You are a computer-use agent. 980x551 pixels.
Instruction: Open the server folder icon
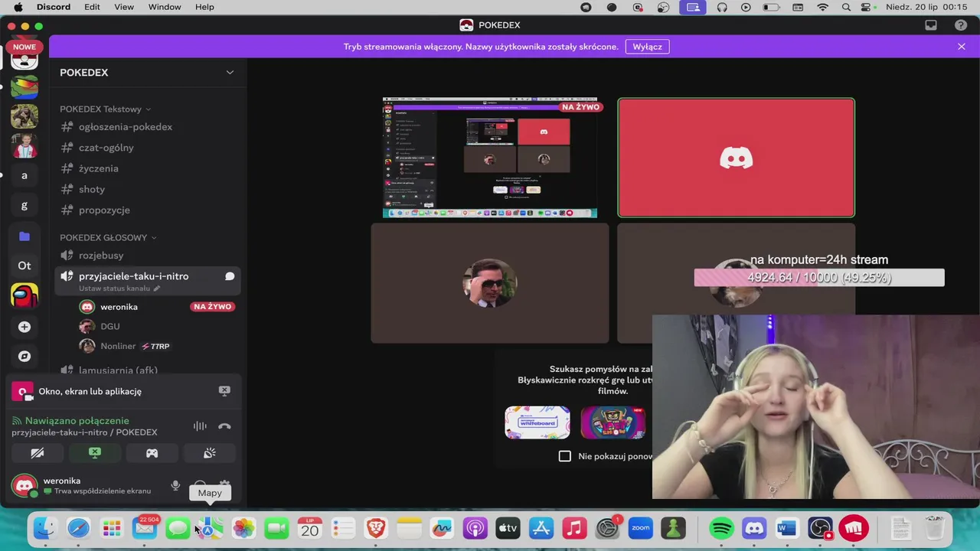[24, 236]
